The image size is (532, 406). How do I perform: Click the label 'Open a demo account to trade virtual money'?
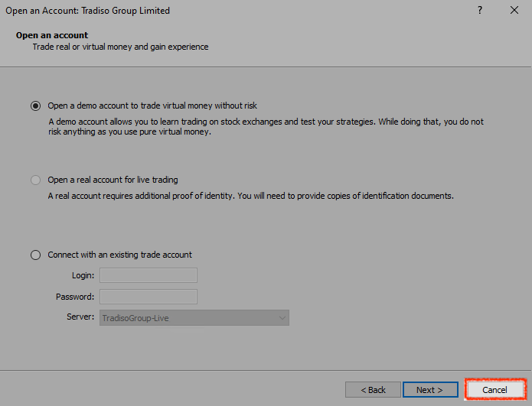(x=152, y=106)
